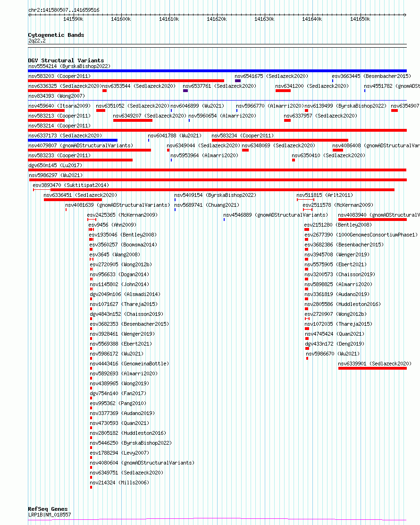The height and width of the screenshot is (525, 420).
Task: Open the dgv650n145 (Lu2017) variant
Action: tap(55, 165)
